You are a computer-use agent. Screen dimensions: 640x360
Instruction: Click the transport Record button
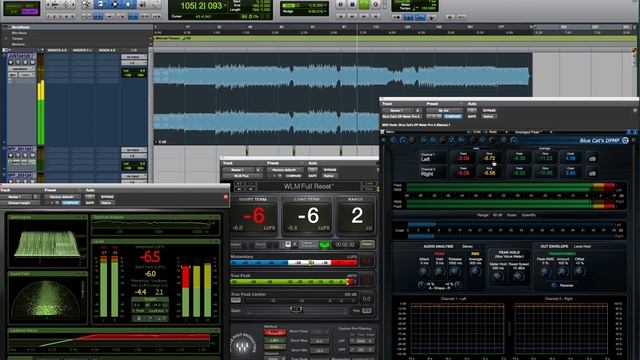[x=376, y=4]
